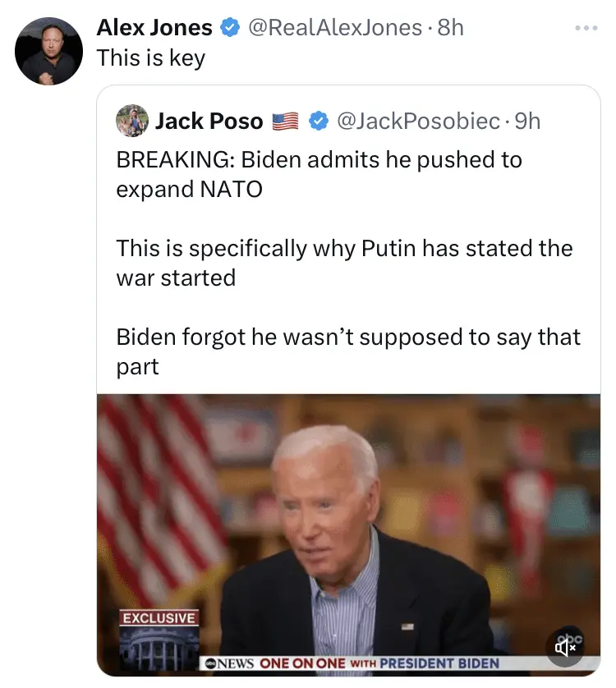Click the verified badge next to Jack Poso
The image size is (616, 688).
pyautogui.click(x=318, y=122)
